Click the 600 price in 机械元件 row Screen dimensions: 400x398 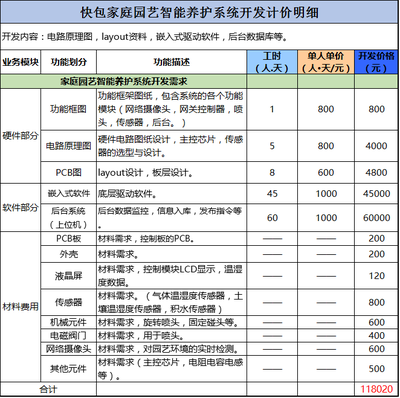pyautogui.click(x=377, y=322)
